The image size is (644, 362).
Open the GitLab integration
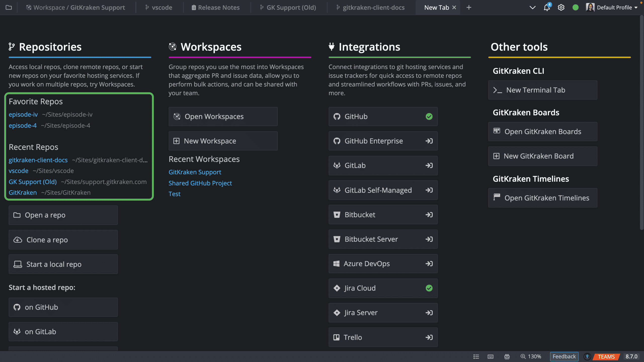pos(383,165)
